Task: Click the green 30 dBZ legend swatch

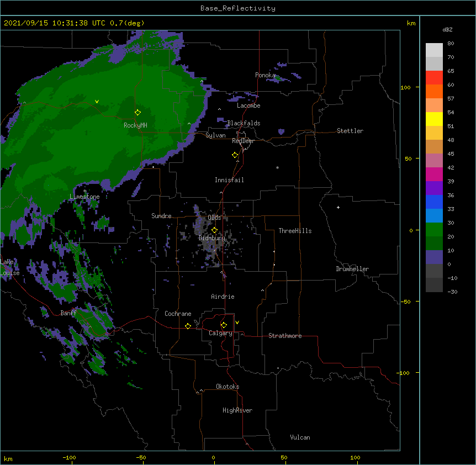Action: point(434,230)
